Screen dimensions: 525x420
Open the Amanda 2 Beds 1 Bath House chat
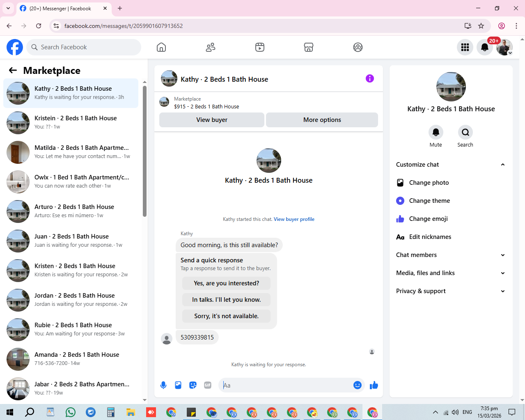[71, 359]
